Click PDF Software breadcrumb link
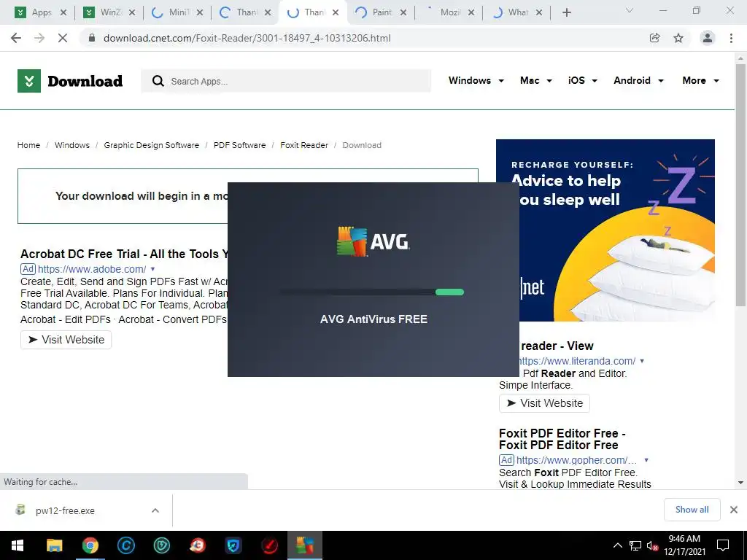The width and height of the screenshot is (747, 560). click(239, 145)
